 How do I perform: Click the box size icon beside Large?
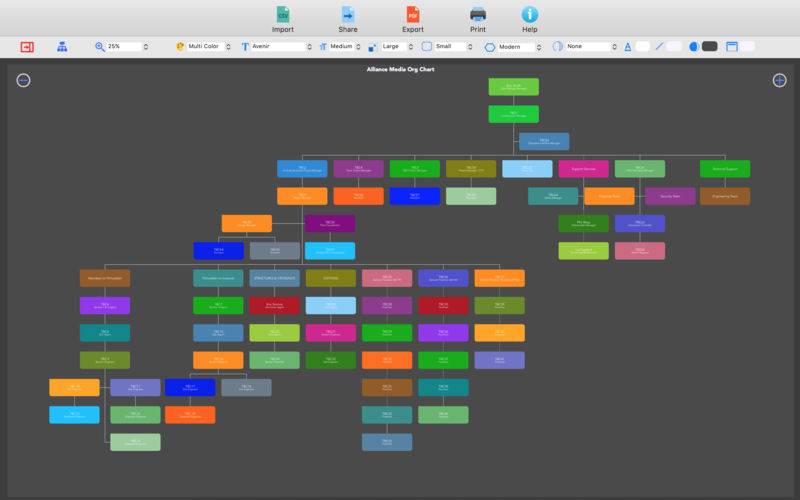click(x=372, y=47)
